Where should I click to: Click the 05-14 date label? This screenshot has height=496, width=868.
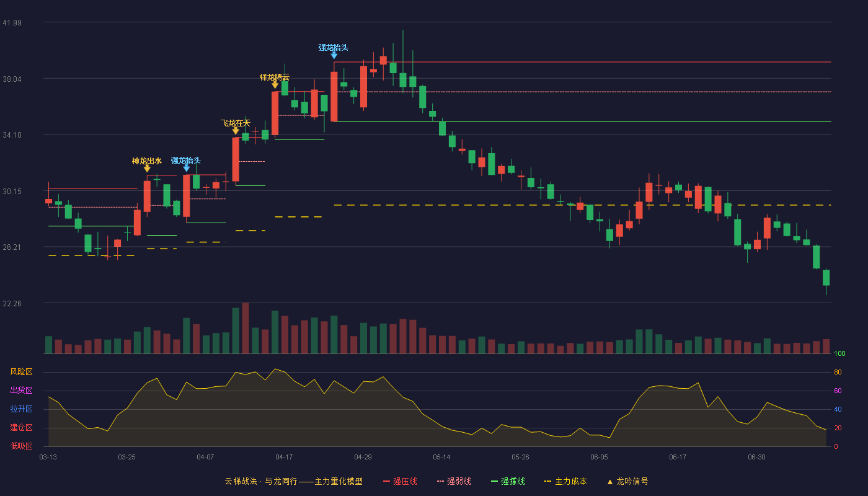click(441, 457)
